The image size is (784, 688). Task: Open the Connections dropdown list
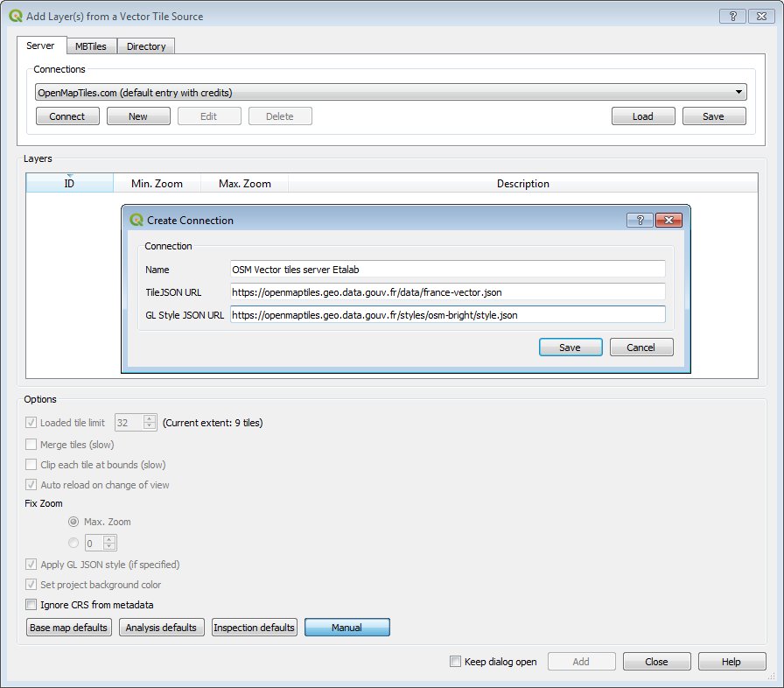390,93
